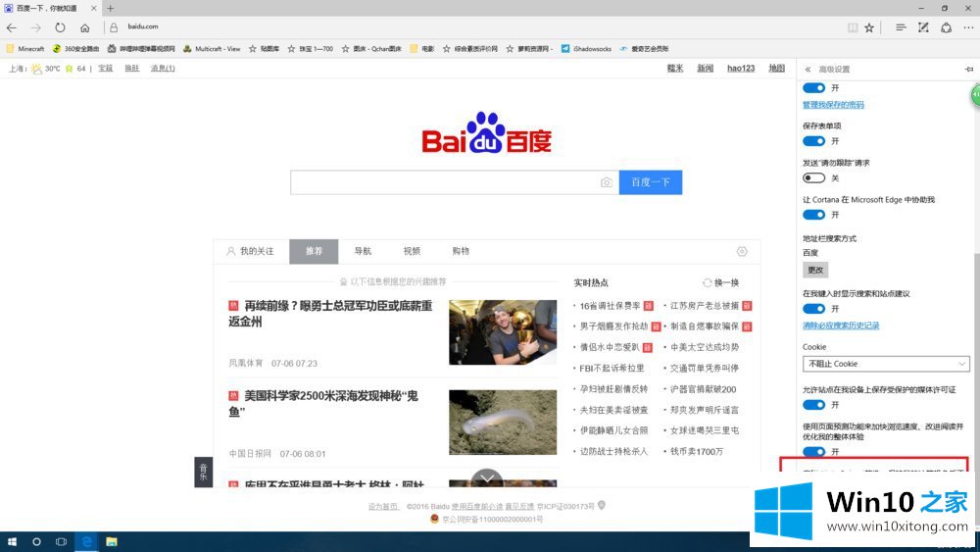This screenshot has width=980, height=552.
Task: Go to the browser Home page
Action: pyautogui.click(x=85, y=27)
